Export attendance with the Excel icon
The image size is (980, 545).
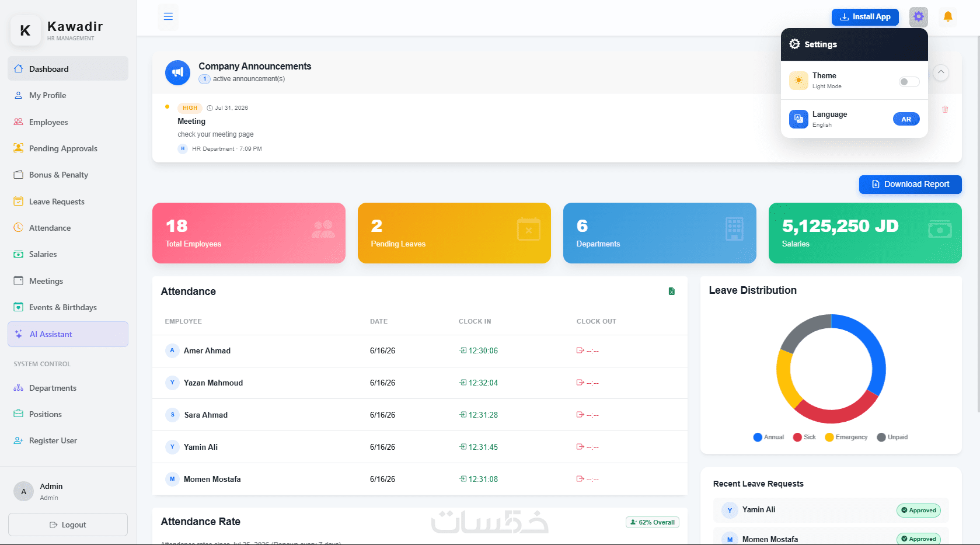coord(672,291)
